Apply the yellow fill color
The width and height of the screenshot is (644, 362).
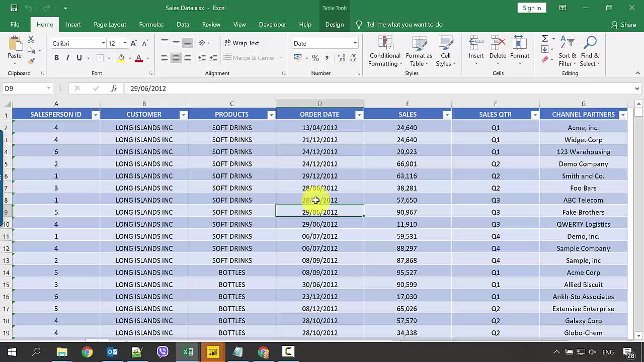point(121,58)
